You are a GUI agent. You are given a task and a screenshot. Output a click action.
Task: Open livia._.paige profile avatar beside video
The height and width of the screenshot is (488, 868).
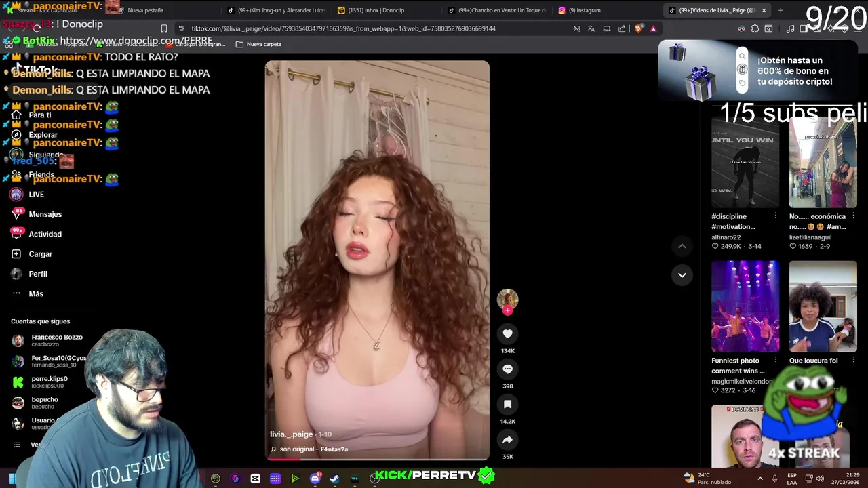click(507, 299)
